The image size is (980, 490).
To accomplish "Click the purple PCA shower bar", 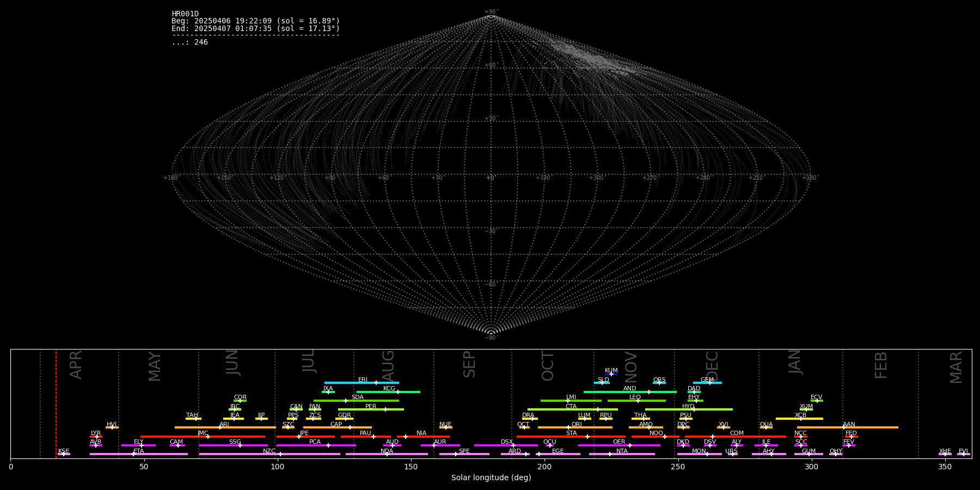I will coord(316,445).
